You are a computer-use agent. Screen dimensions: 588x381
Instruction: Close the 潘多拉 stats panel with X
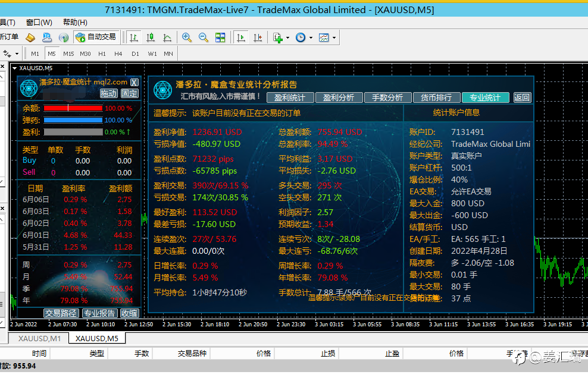[135, 83]
